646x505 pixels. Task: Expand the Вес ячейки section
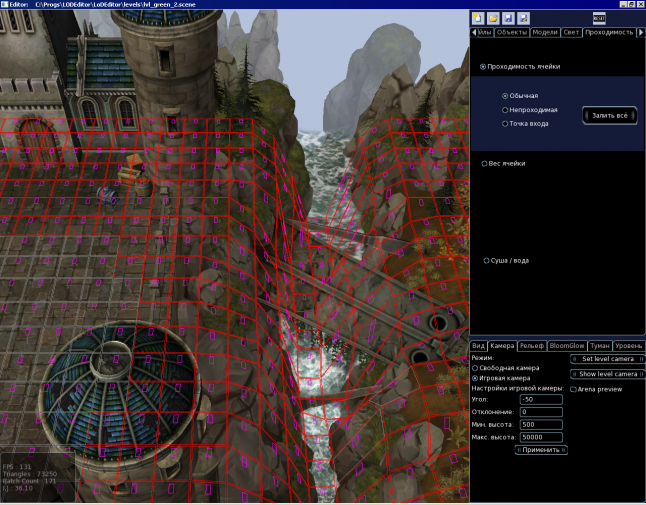pos(485,162)
